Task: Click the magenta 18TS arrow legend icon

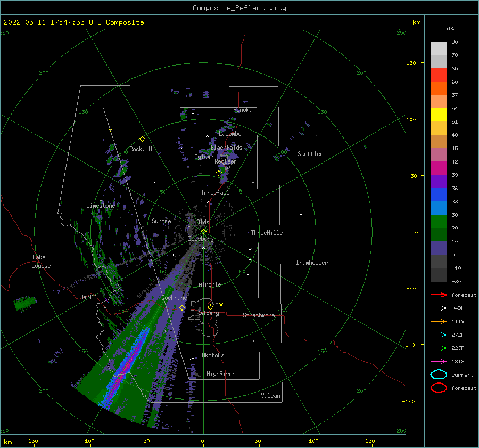Action: 439,362
